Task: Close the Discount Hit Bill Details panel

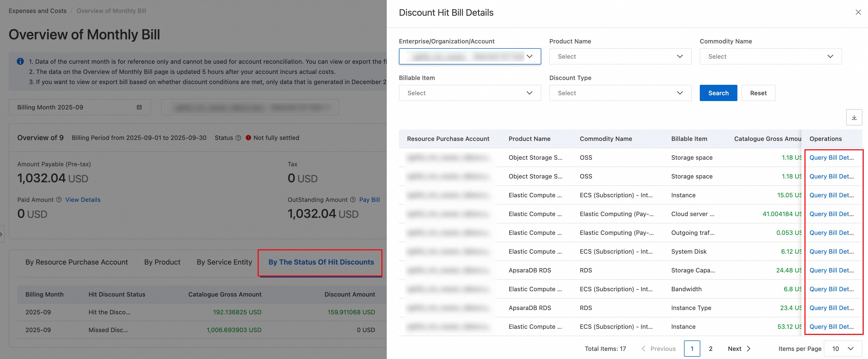Action: [858, 12]
